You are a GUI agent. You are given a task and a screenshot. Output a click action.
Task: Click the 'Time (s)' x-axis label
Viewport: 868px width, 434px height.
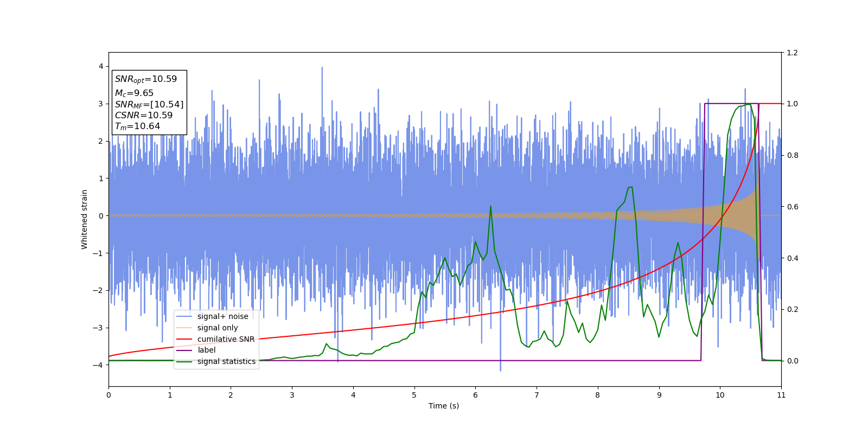click(444, 406)
